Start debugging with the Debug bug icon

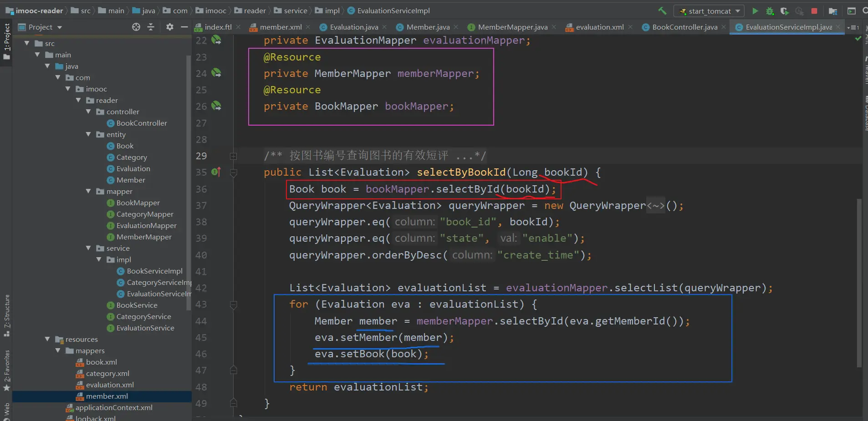[x=770, y=11]
